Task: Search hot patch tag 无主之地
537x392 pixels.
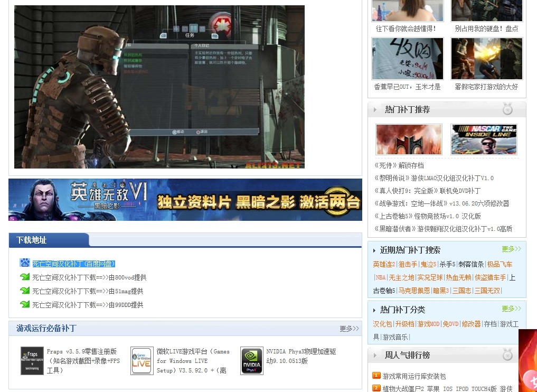Action: tap(401, 277)
